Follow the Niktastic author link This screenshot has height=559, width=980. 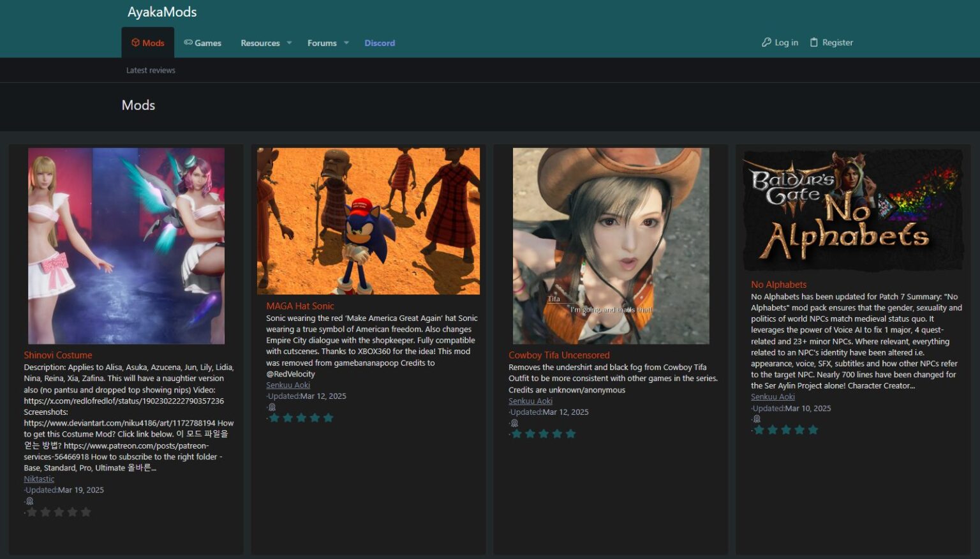tap(39, 479)
